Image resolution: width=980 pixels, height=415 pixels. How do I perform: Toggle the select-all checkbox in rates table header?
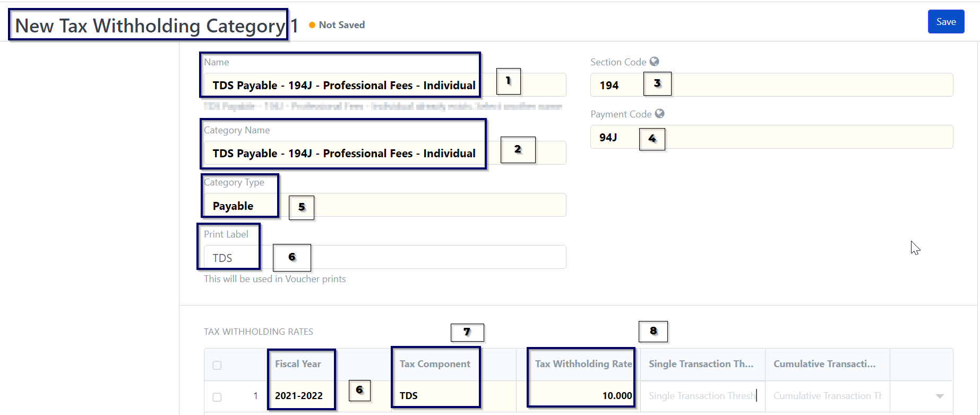tap(217, 365)
